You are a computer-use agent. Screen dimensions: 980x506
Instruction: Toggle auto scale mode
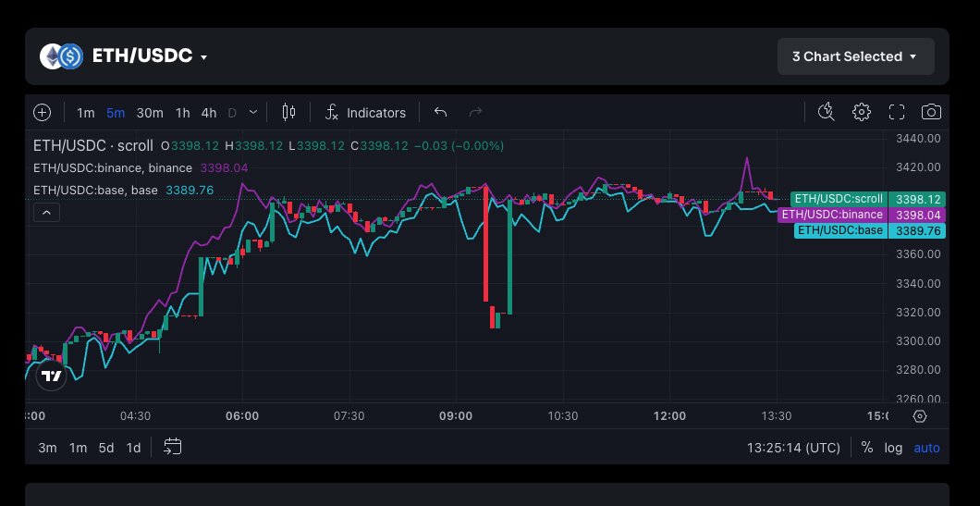click(x=927, y=448)
